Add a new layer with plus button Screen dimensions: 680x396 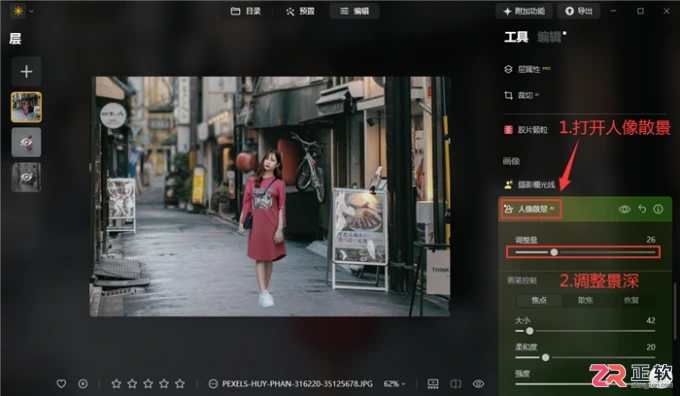(x=26, y=72)
